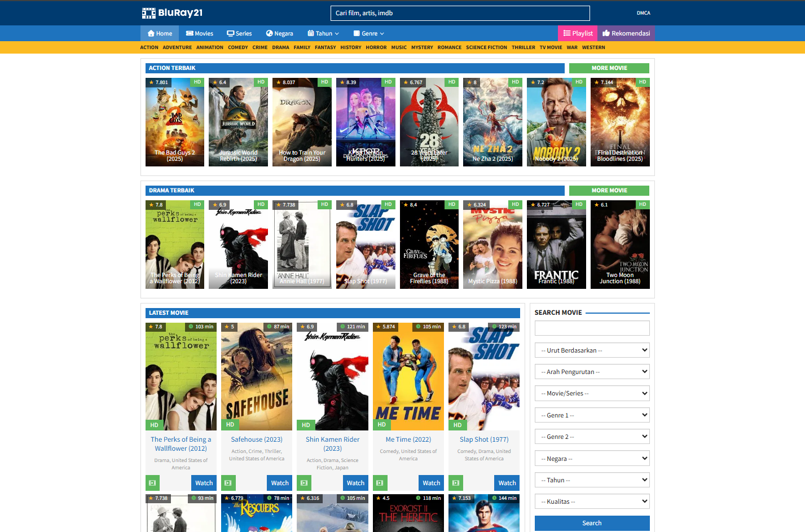Viewport: 805px width, 532px height.
Task: Click trailer film icon under Shin Kamen Rider
Action: coord(304,483)
